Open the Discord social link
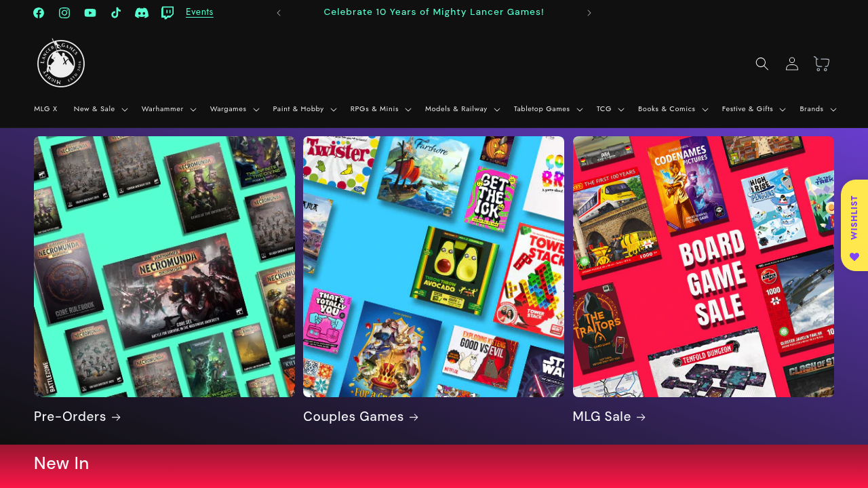 click(x=142, y=13)
